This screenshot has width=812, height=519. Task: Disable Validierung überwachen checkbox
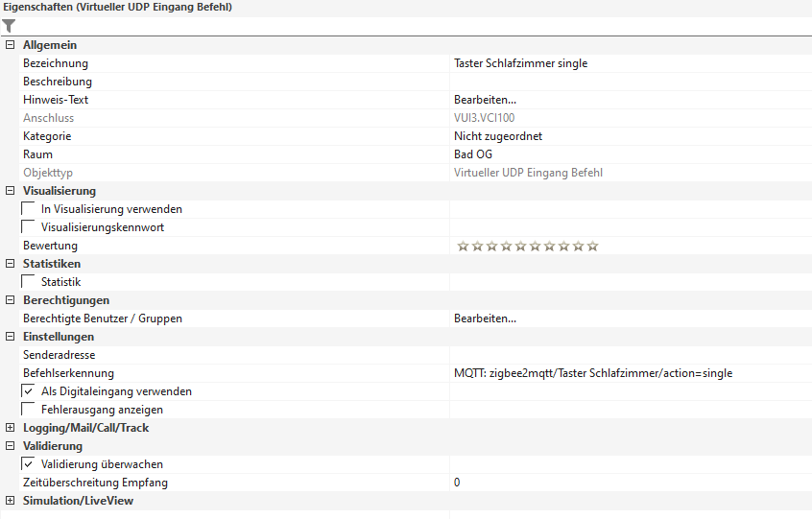[x=28, y=464]
